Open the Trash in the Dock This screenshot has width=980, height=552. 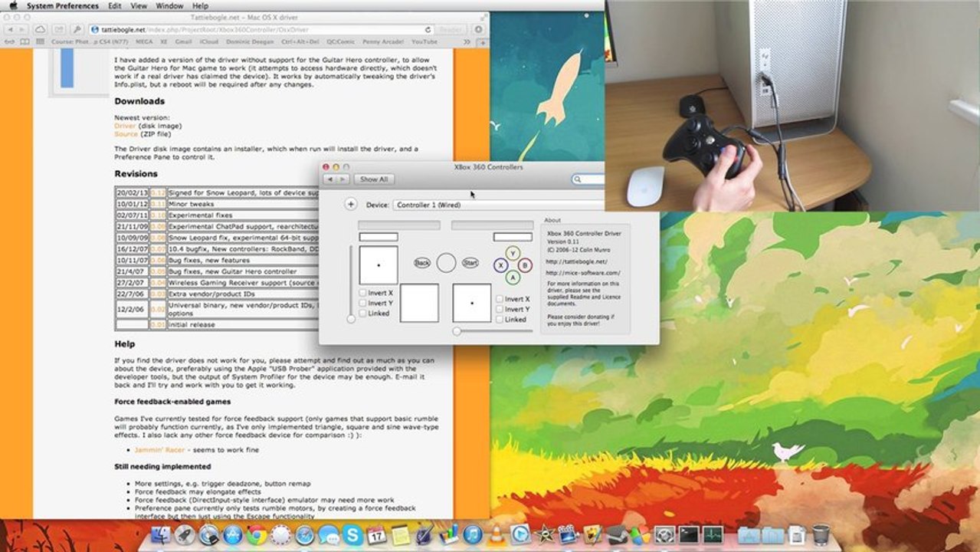point(820,534)
